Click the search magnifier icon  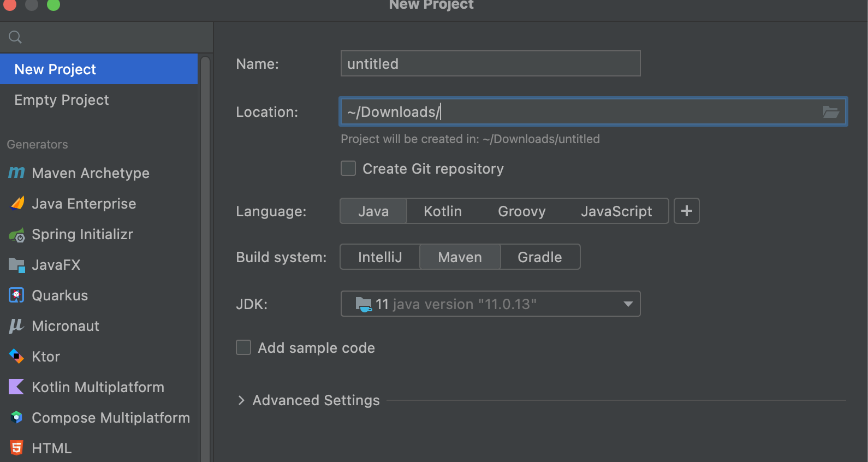tap(15, 37)
